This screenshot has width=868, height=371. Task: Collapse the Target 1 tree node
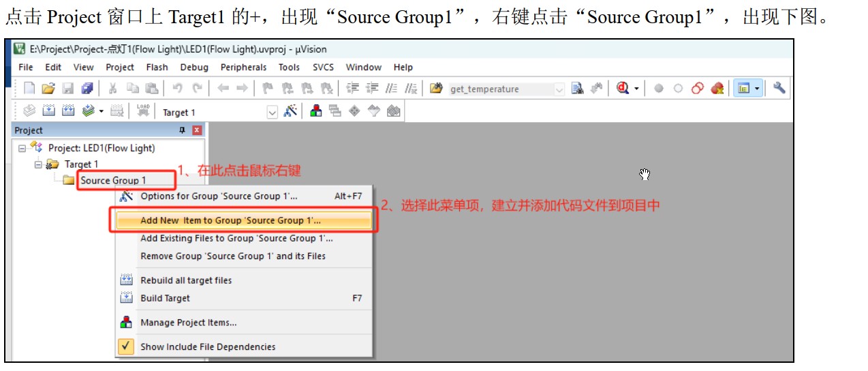click(38, 164)
